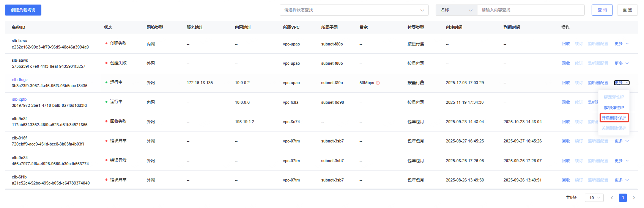Click the 创建负载均衡 button

23,10
